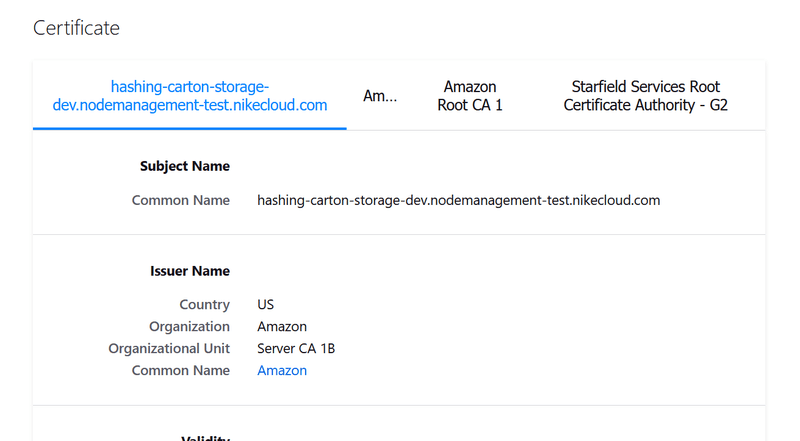The width and height of the screenshot is (800, 441).
Task: Switch to the Amazon Root CA 1 tab
Action: [x=470, y=96]
